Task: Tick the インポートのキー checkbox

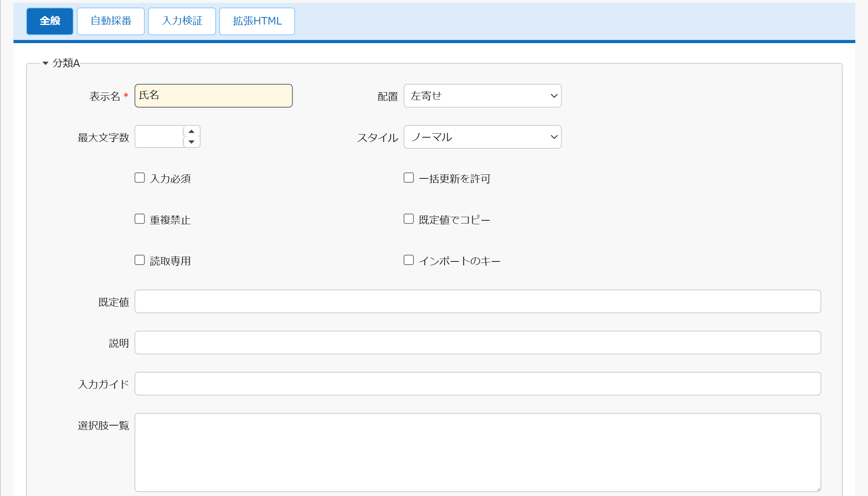Action: coord(409,260)
